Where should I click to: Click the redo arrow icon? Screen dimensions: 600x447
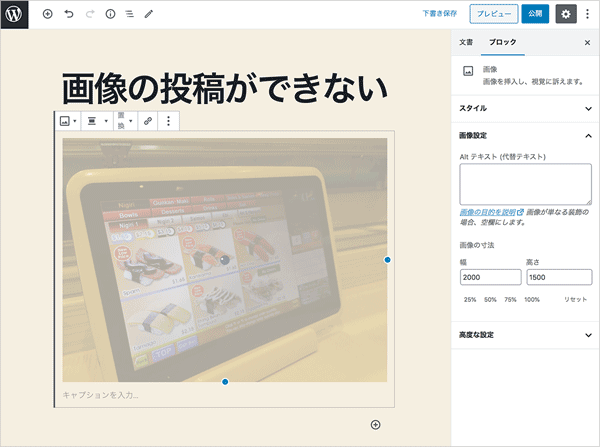tap(90, 14)
